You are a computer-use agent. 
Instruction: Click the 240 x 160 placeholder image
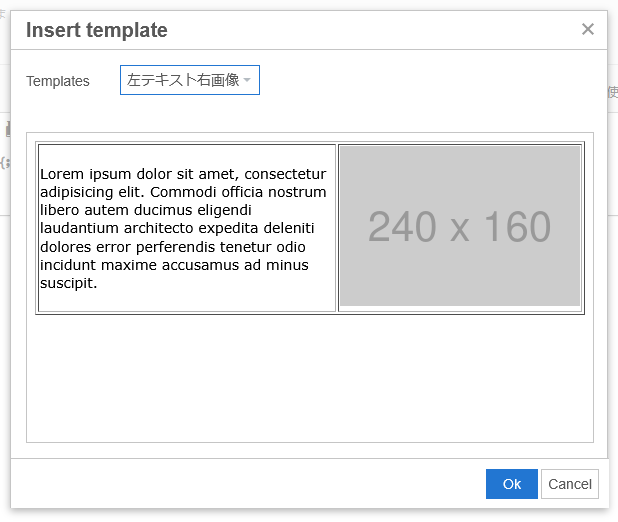coord(460,226)
